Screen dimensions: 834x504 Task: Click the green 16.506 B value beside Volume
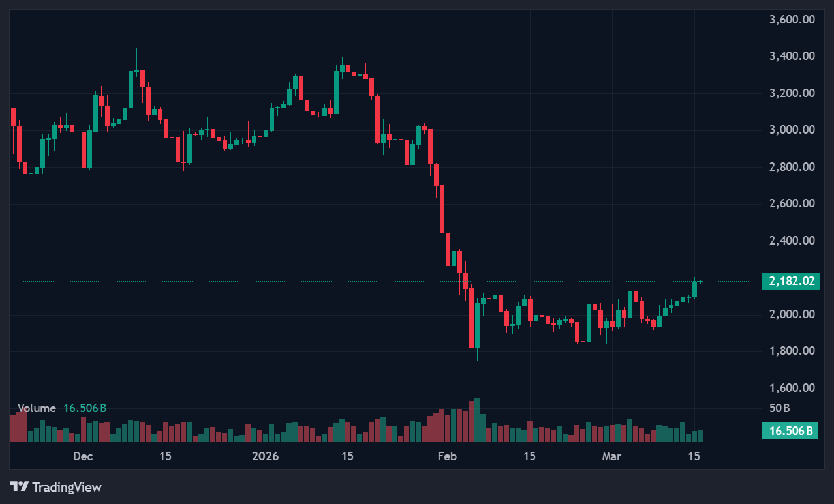click(x=85, y=408)
